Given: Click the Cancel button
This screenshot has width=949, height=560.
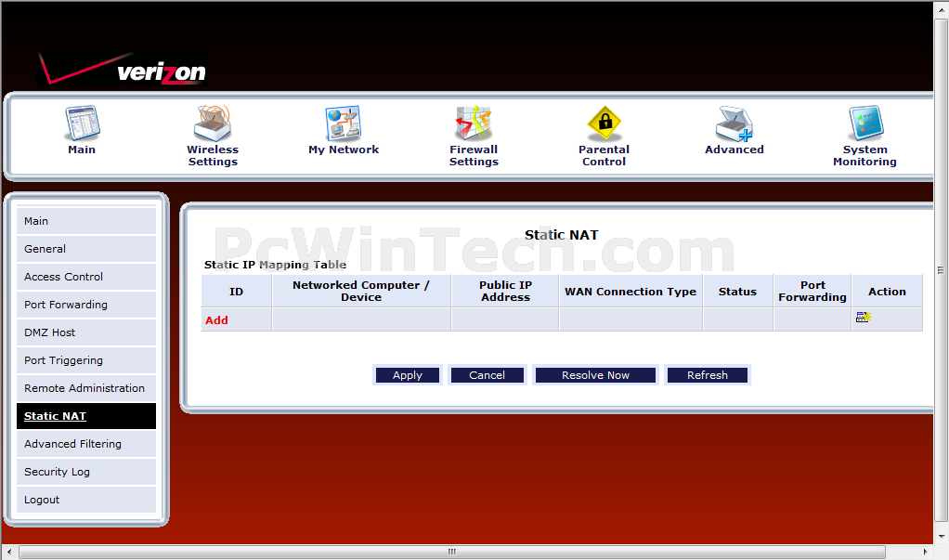Looking at the screenshot, I should click(x=487, y=375).
